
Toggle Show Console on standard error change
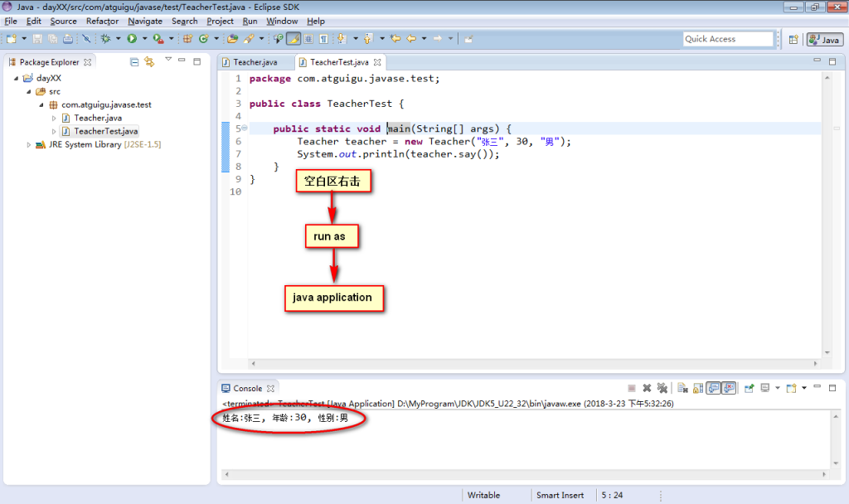(x=729, y=388)
